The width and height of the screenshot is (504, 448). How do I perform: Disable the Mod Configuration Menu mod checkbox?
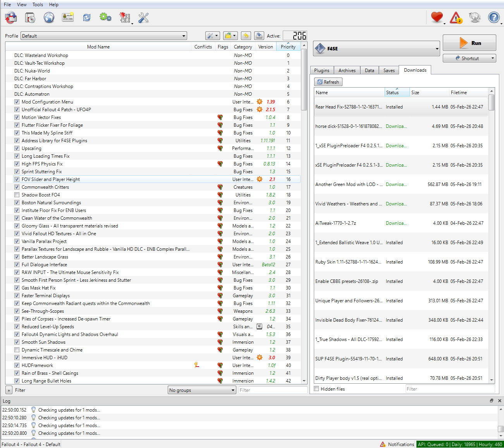(x=17, y=102)
